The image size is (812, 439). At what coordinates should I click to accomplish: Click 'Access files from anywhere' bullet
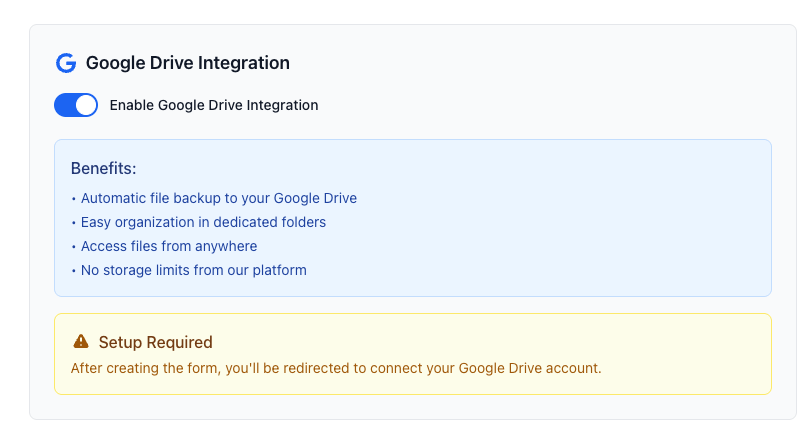tap(169, 246)
